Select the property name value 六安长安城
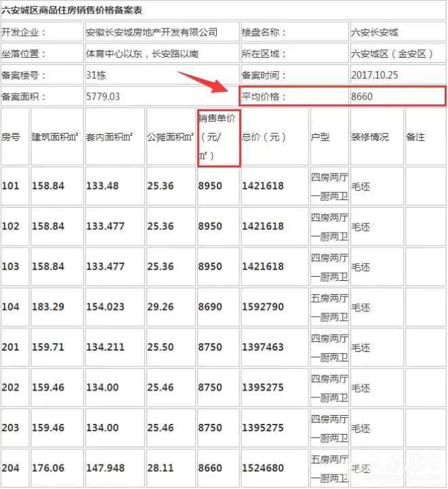Screen dimensions: 448x489 pyautogui.click(x=375, y=33)
